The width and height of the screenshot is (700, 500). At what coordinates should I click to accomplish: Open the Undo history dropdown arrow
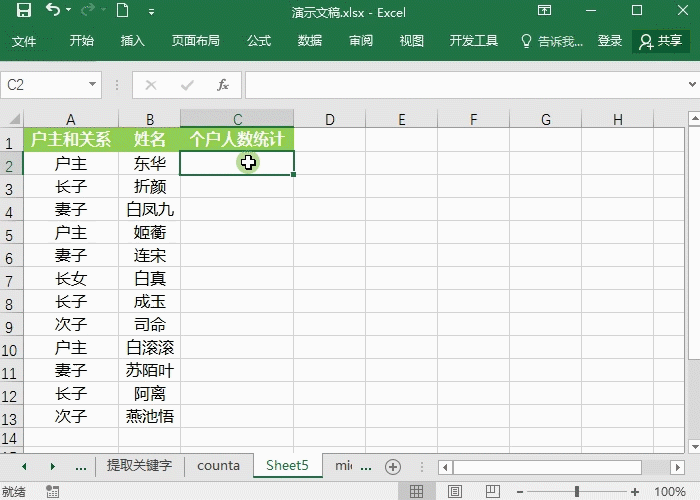pyautogui.click(x=68, y=10)
